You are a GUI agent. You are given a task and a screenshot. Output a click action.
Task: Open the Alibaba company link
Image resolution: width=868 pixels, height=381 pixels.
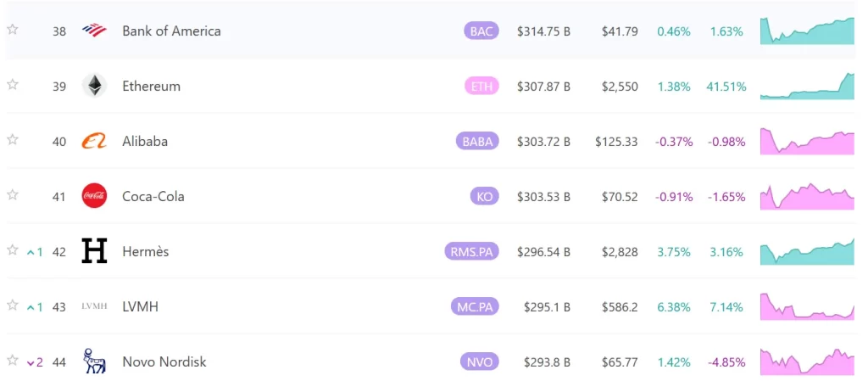[145, 141]
